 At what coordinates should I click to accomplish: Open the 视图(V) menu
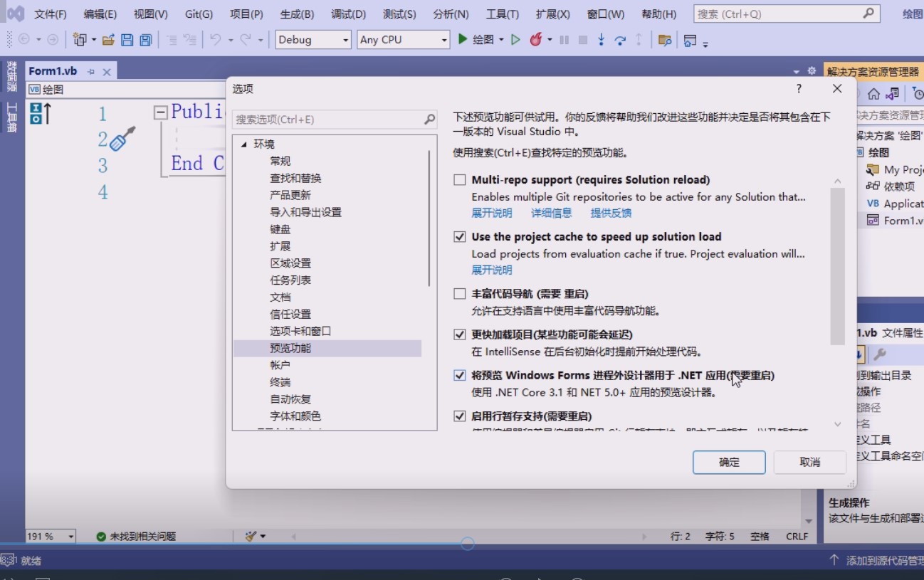coord(151,14)
